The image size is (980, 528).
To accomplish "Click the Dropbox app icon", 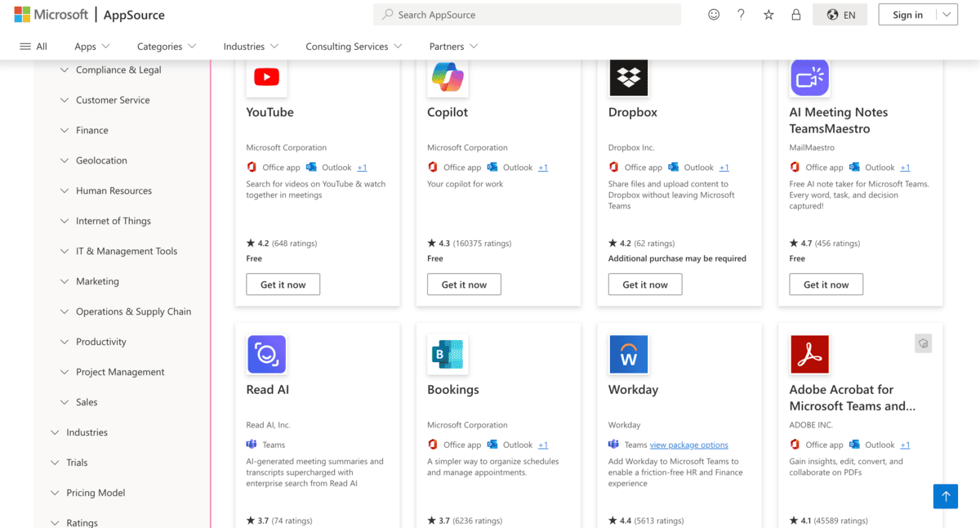I will pyautogui.click(x=628, y=77).
